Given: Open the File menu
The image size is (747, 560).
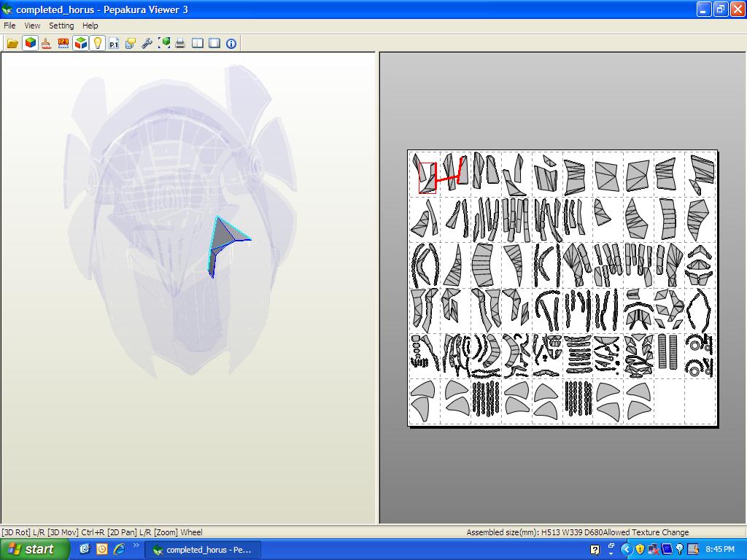Looking at the screenshot, I should coord(9,26).
